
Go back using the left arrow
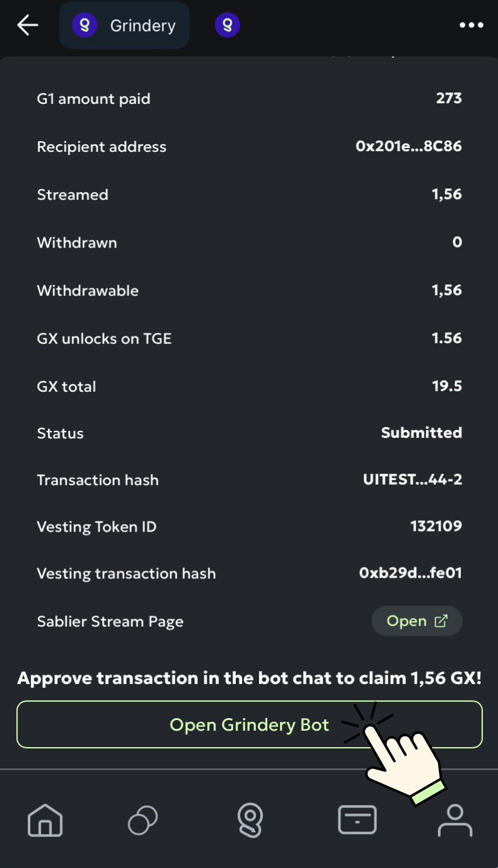coord(28,25)
